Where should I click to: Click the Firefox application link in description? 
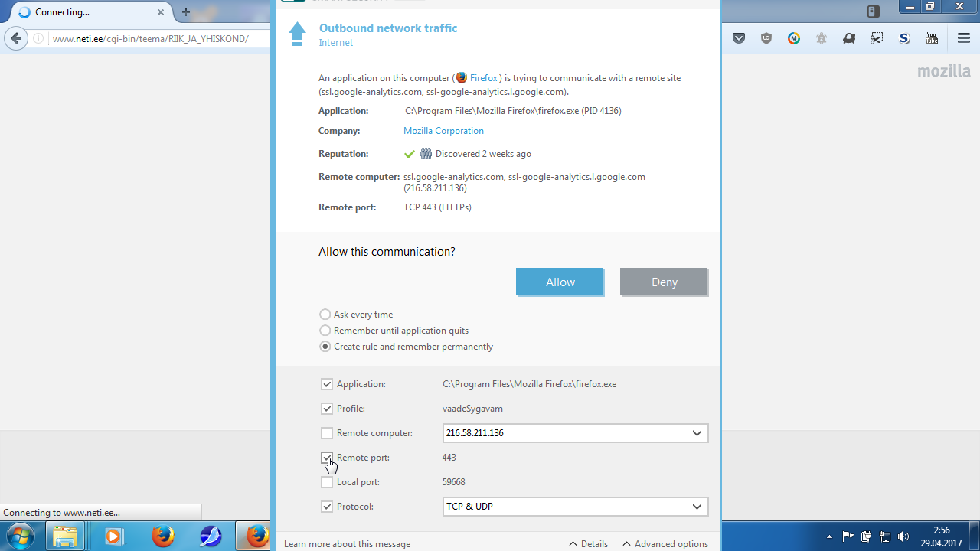coord(484,78)
